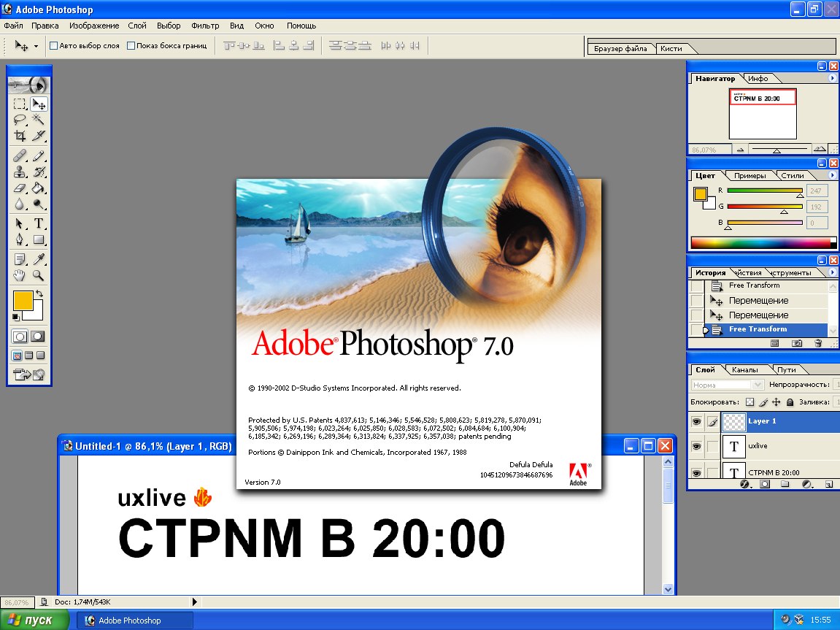Switch to Стили tab
Viewport: 840px width, 630px height.
tap(793, 175)
